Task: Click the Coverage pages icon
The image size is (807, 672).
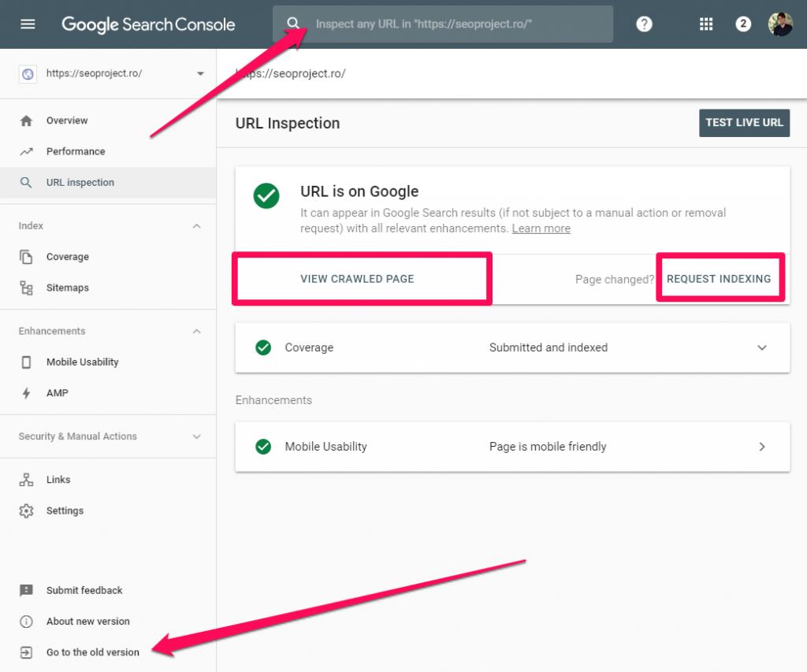Action: click(x=26, y=256)
